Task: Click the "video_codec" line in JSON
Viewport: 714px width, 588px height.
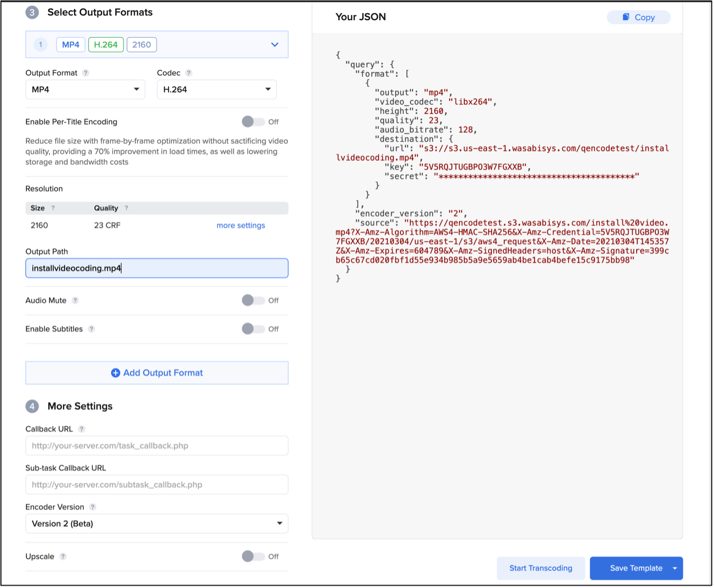Action: tap(436, 102)
